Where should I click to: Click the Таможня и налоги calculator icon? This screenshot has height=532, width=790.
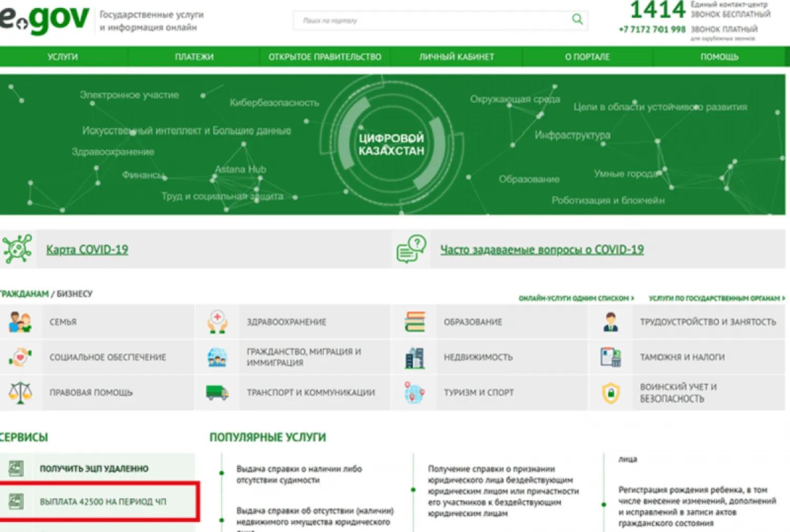611,357
